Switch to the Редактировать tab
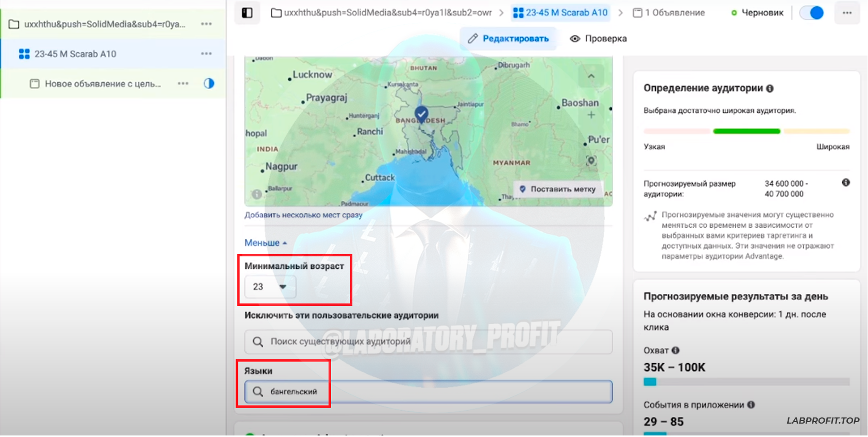The width and height of the screenshot is (868, 437). click(x=508, y=39)
